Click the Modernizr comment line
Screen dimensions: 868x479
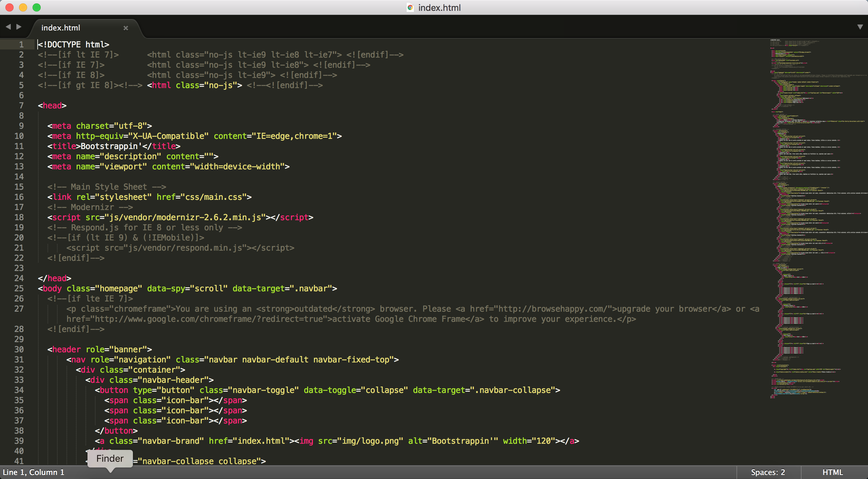point(90,207)
